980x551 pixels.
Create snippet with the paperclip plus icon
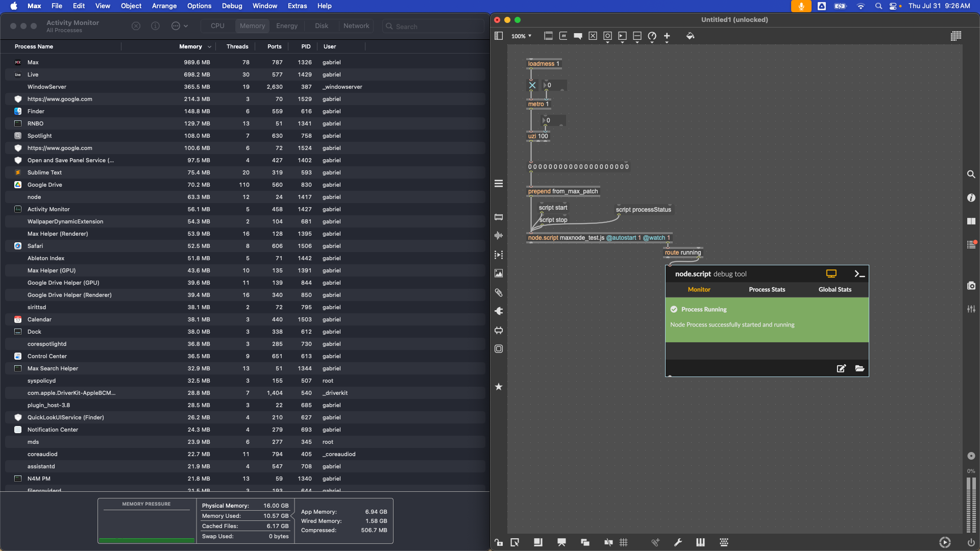pos(655,542)
